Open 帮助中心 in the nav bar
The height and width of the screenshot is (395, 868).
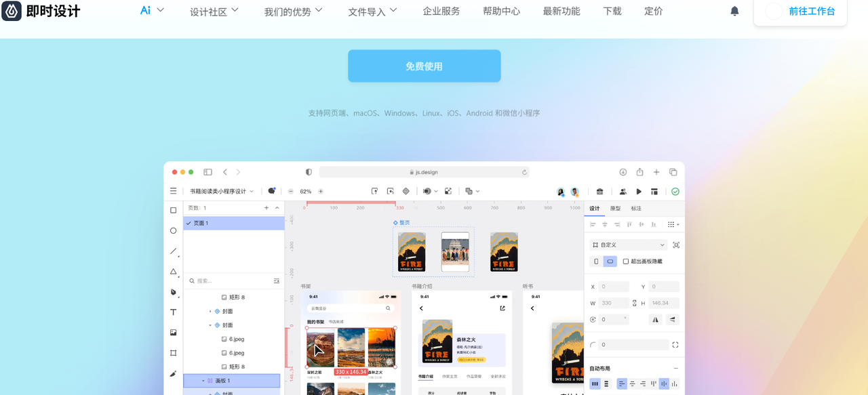coord(501,11)
